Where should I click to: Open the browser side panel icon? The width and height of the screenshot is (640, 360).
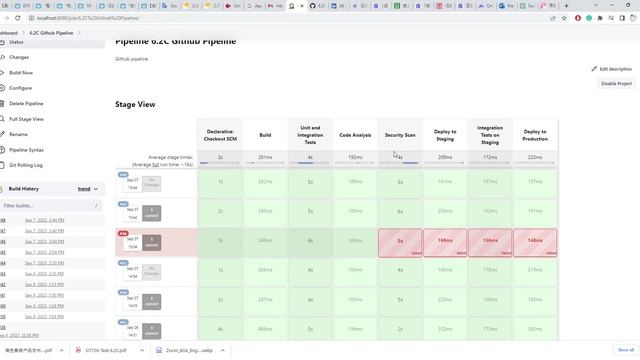click(622, 18)
